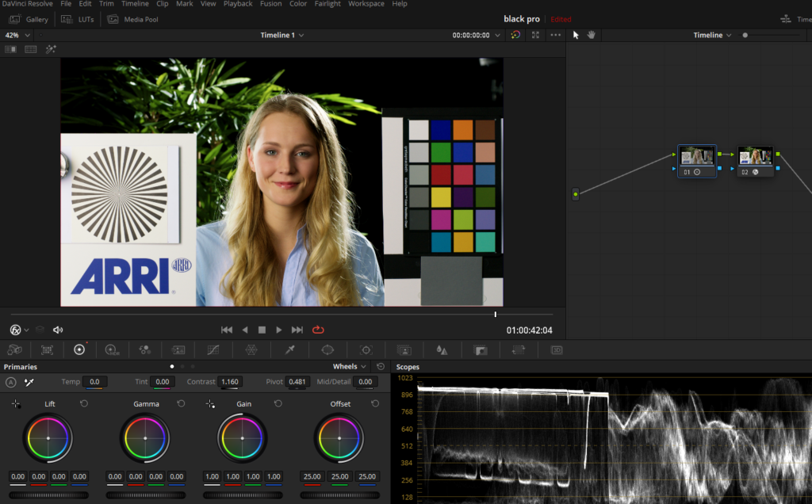Open the Media Pool
This screenshot has width=812, height=504.
tap(132, 19)
